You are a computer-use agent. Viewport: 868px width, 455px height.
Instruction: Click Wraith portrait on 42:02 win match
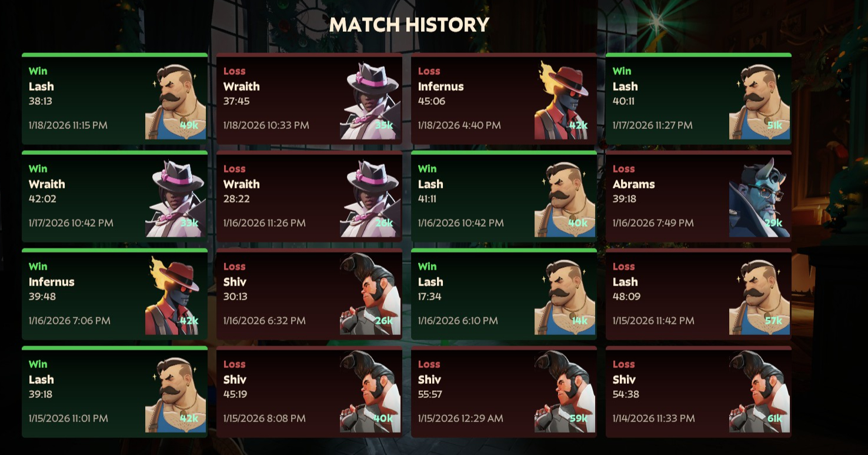(x=176, y=199)
